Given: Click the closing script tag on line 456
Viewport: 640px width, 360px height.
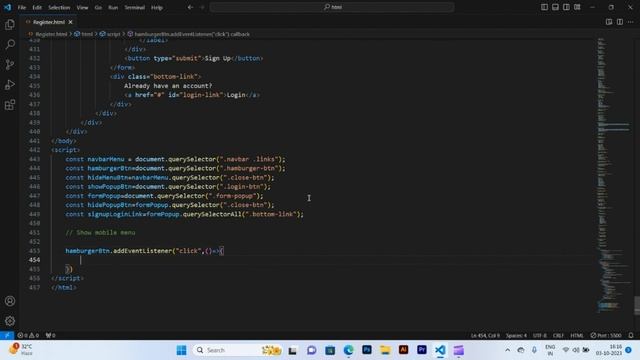Looking at the screenshot, I should pos(67,278).
